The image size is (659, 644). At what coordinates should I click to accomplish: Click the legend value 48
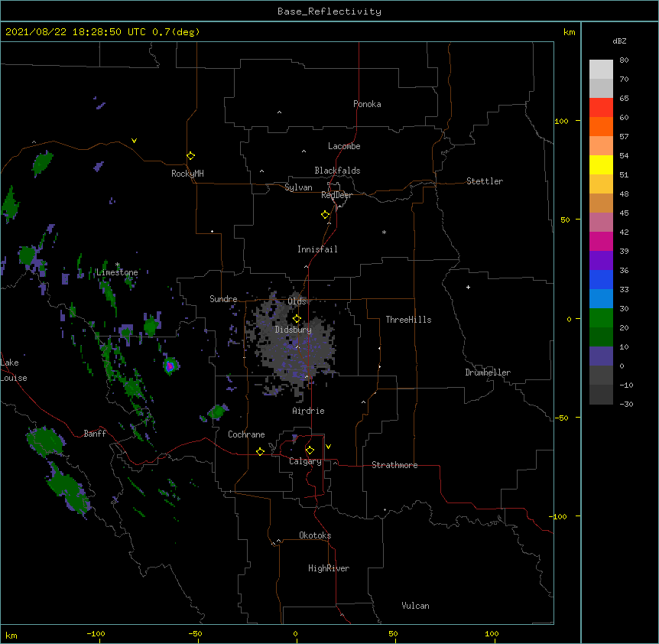point(624,194)
